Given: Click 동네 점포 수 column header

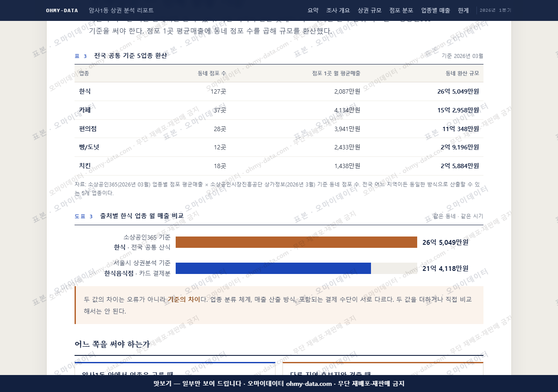Looking at the screenshot, I should click(x=211, y=73).
